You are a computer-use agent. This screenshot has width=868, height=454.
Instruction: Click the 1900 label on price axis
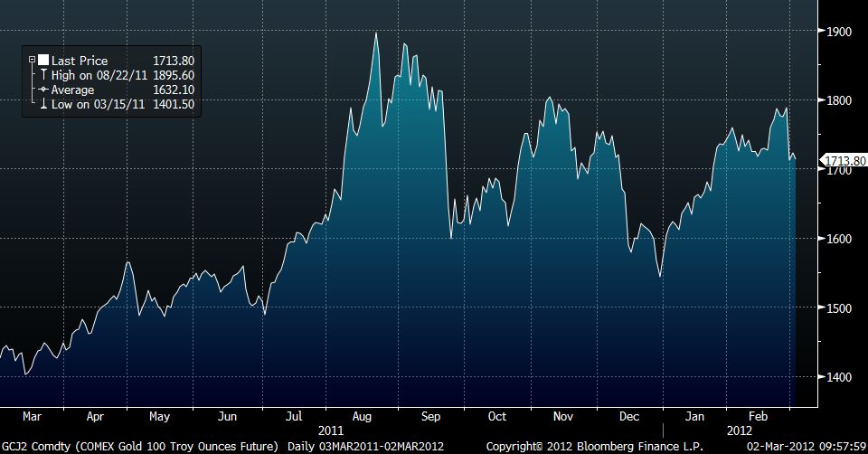pyautogui.click(x=838, y=32)
